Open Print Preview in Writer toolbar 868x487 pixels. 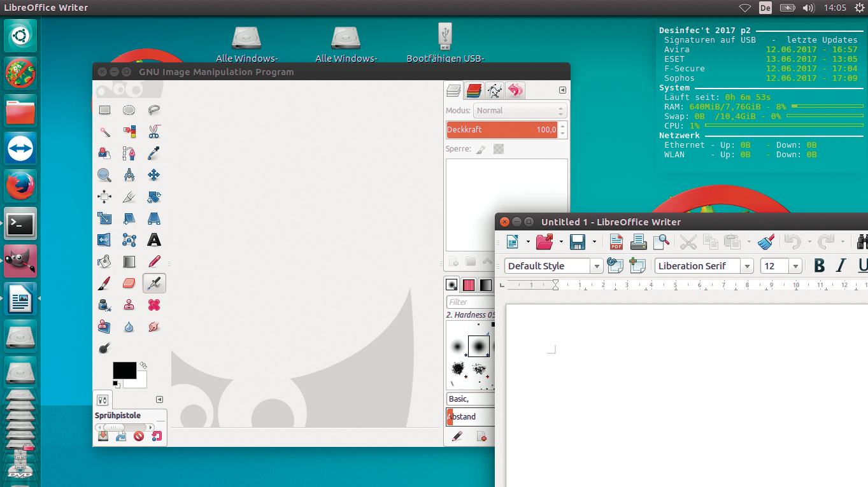(661, 242)
